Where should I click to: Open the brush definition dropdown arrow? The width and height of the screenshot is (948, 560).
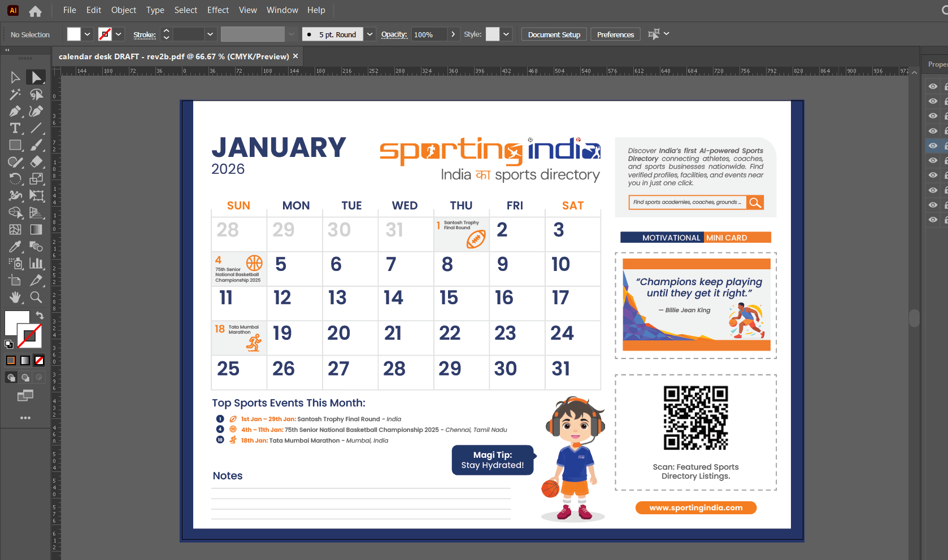click(369, 34)
